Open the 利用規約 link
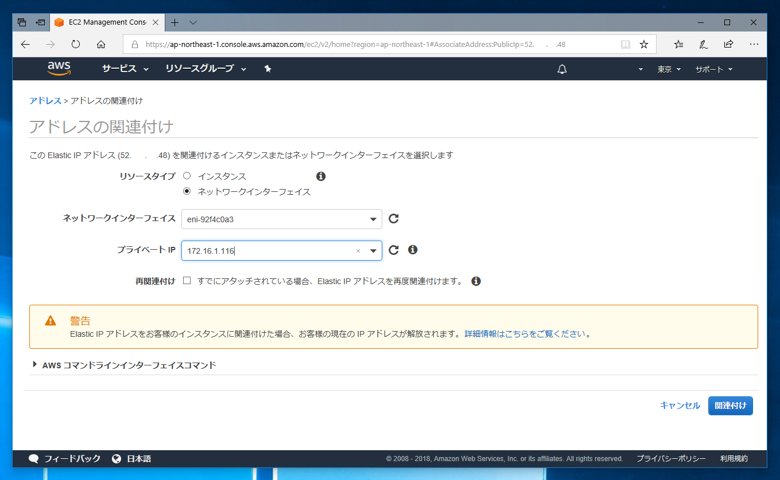Image resolution: width=780 pixels, height=480 pixels. [x=734, y=459]
